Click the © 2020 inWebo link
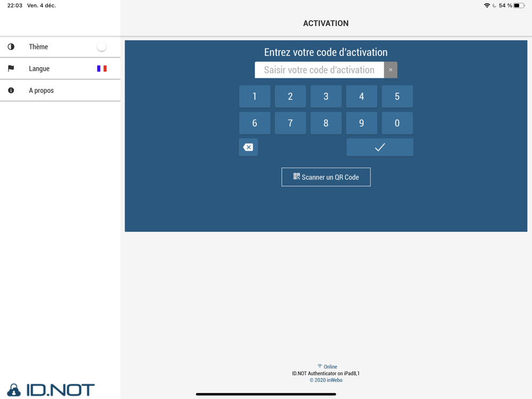Screen dimensions: 532x399 (326, 380)
